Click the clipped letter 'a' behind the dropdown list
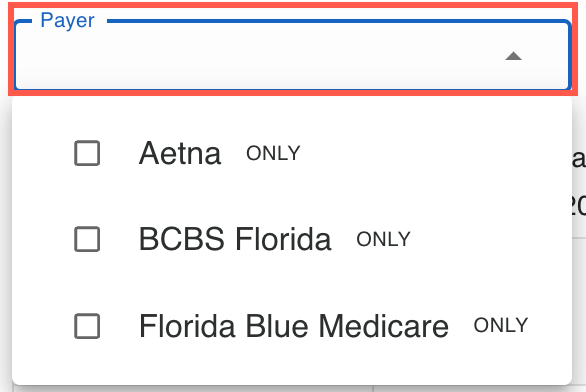The image size is (586, 392). [579, 159]
